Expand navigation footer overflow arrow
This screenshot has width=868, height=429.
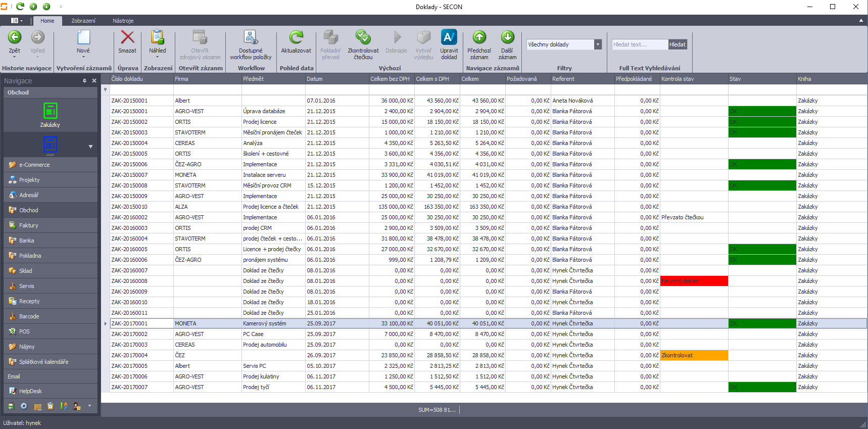[x=89, y=406]
